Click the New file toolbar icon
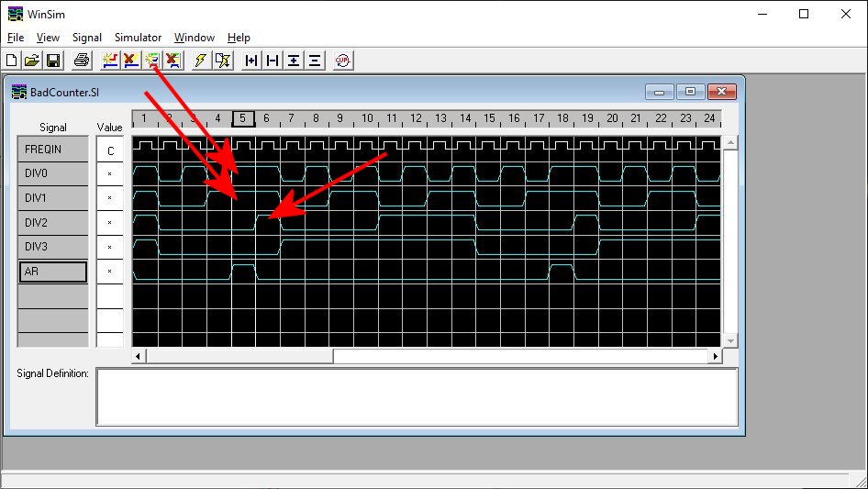Viewport: 868px width, 489px height. (12, 61)
